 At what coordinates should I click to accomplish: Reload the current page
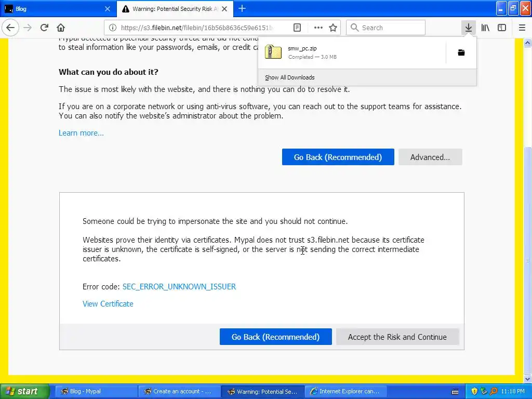[44, 28]
